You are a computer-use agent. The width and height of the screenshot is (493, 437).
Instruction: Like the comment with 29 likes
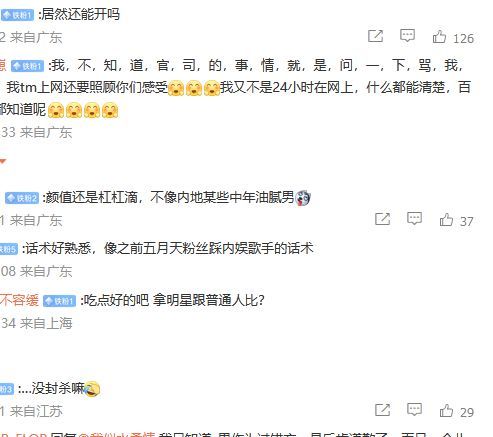click(446, 410)
